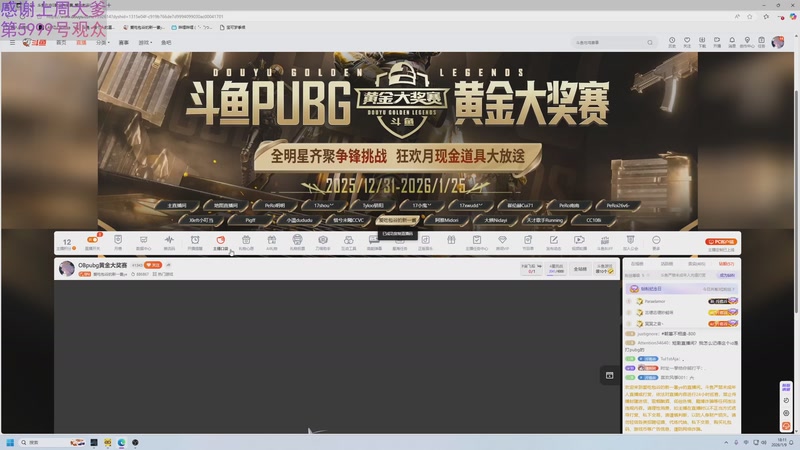This screenshot has width=800, height=450.
Task: Open the data center monitor icon
Action: (143, 242)
